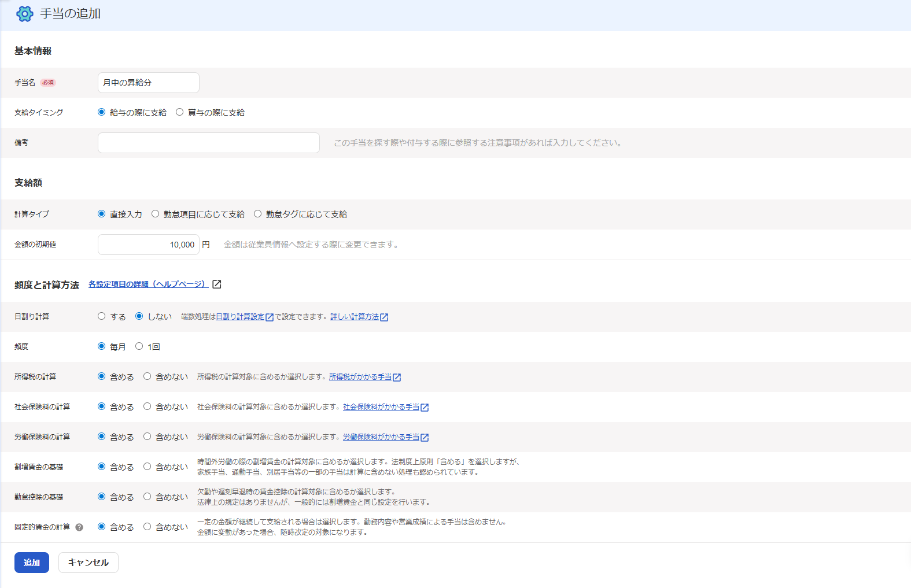Select 含めない for 所得税の計算

click(x=147, y=376)
